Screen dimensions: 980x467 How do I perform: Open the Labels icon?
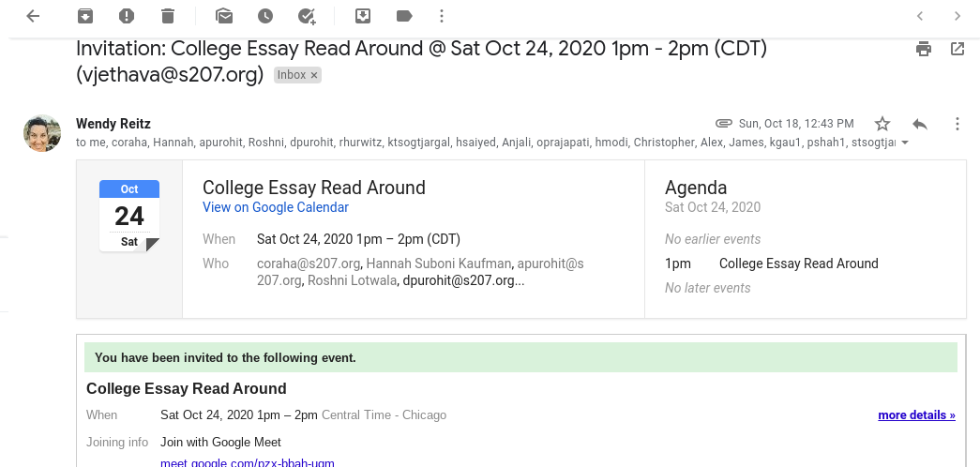(404, 16)
